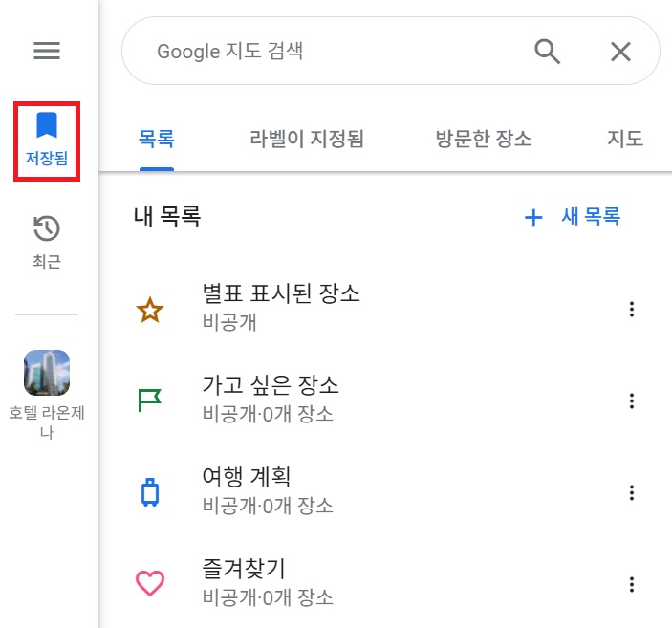Click the green flag icon for 가고 싶은 장소
The image size is (672, 628).
(x=149, y=401)
